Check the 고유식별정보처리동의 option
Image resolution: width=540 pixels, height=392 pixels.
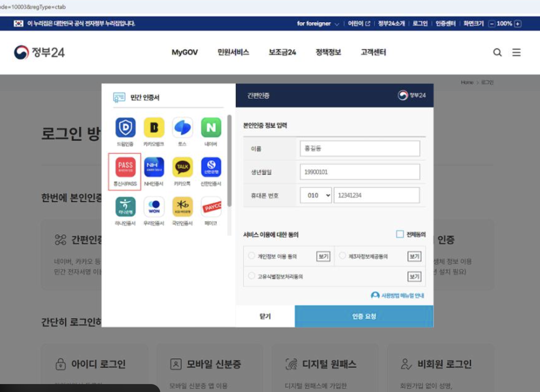click(x=251, y=276)
